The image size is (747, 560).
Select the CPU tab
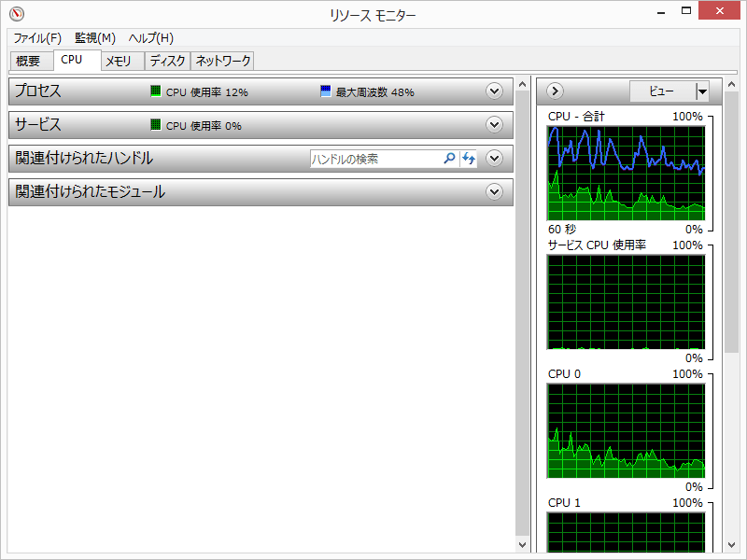coord(77,60)
